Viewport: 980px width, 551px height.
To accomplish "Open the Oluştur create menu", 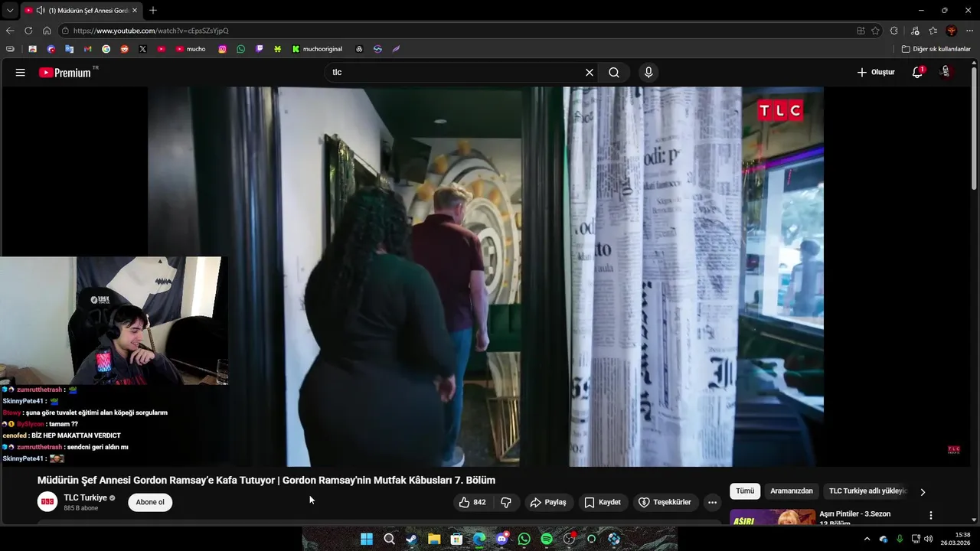I will pyautogui.click(x=876, y=73).
